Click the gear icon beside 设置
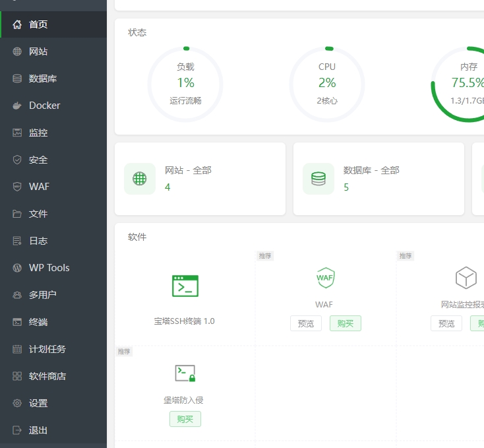 coord(17,403)
